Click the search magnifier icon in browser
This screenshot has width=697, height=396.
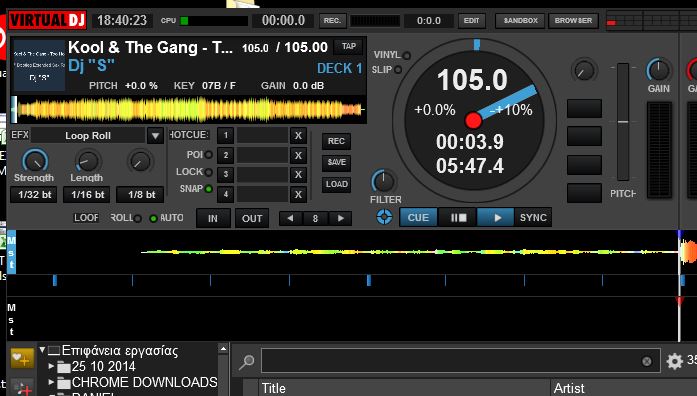click(246, 362)
